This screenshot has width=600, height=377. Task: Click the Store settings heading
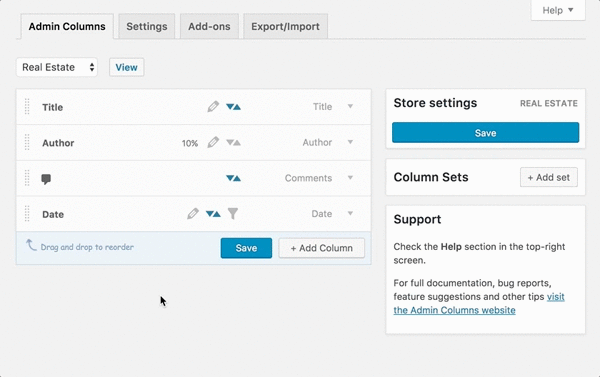pos(435,103)
